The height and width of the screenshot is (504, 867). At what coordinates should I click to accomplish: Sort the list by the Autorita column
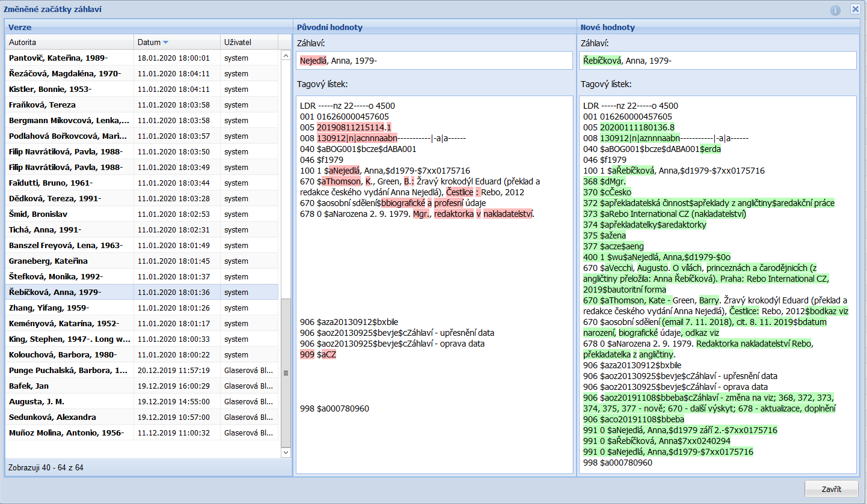click(69, 43)
